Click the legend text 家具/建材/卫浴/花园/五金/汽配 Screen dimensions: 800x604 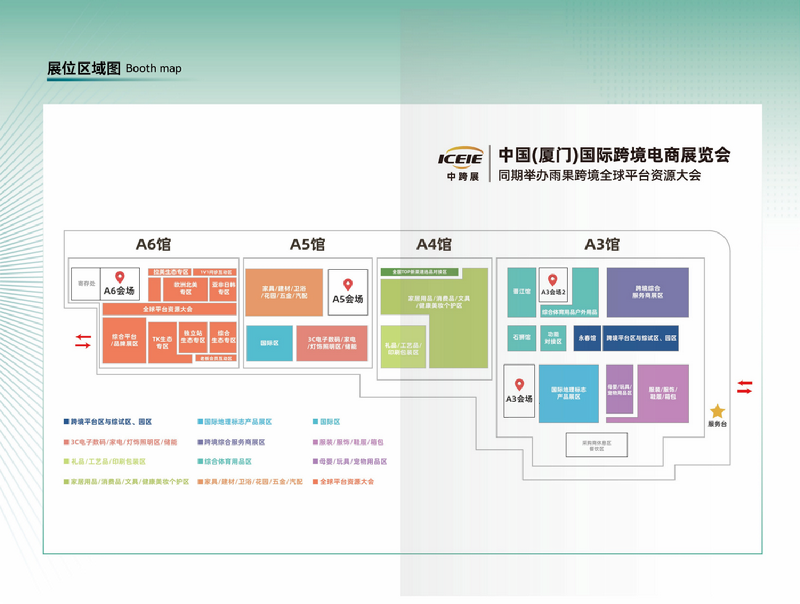[x=254, y=481]
